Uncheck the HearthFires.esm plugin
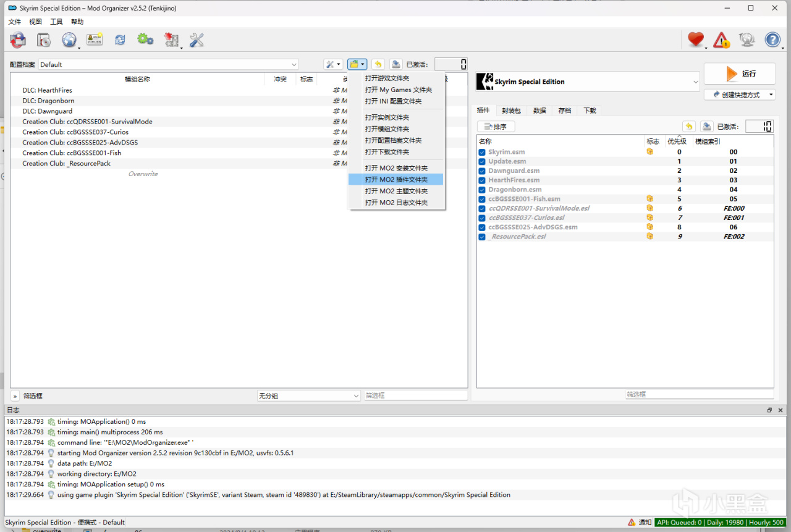The height and width of the screenshot is (532, 791). [x=482, y=180]
